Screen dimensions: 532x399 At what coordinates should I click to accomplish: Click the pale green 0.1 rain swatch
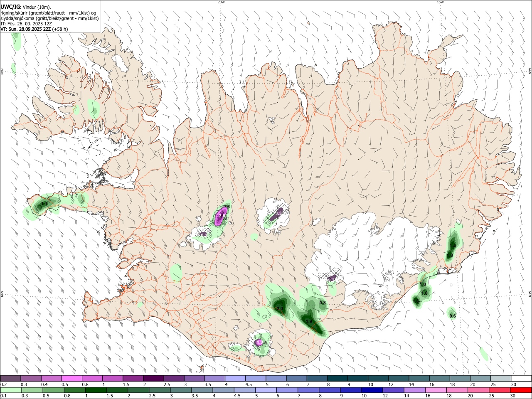click(11, 390)
